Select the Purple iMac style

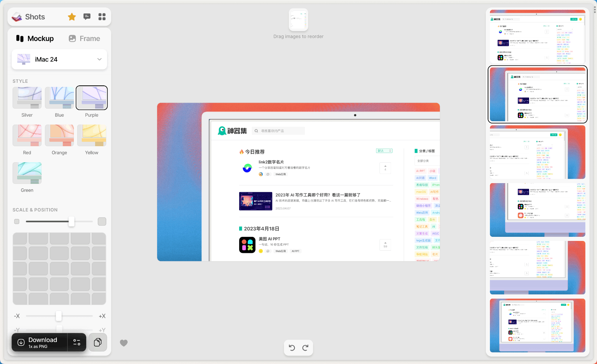[x=92, y=98]
